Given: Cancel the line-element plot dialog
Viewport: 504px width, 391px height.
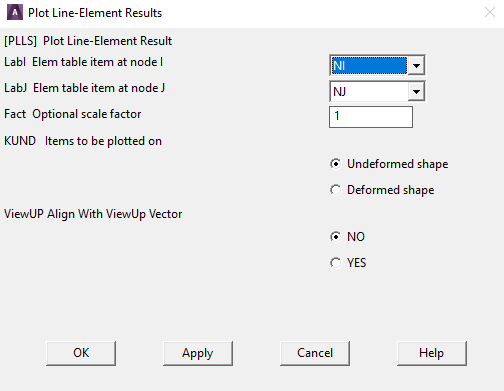Looking at the screenshot, I should click(315, 353).
